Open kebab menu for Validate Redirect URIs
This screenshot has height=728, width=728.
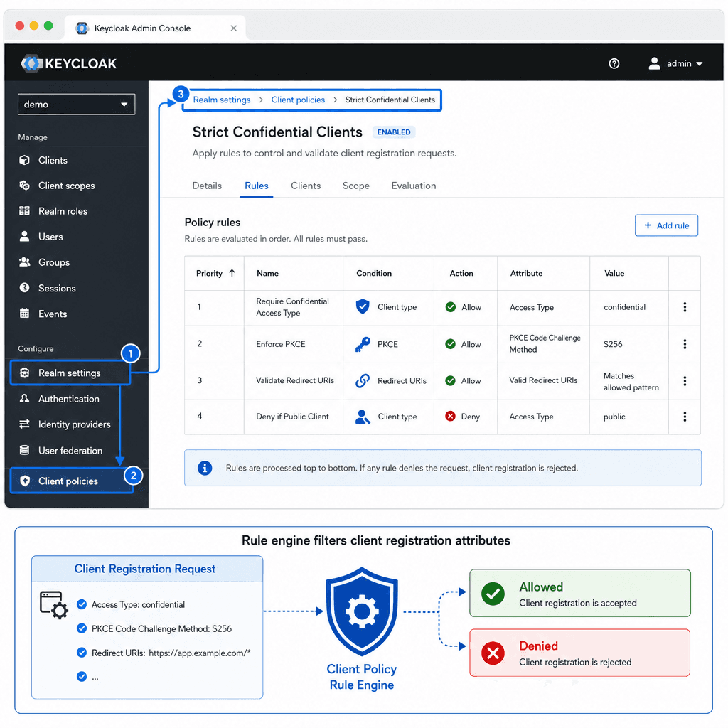pos(685,381)
